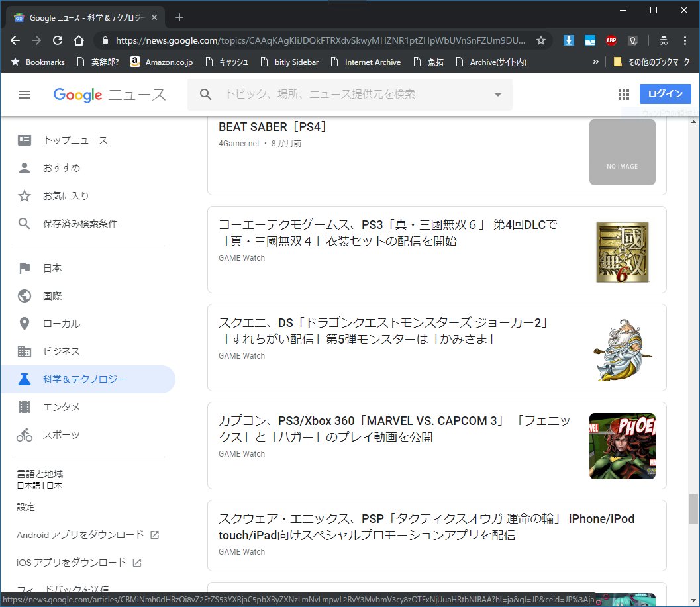Viewport: 700px width, 607px height.
Task: Click the scrollbar up arrow
Action: [x=693, y=122]
